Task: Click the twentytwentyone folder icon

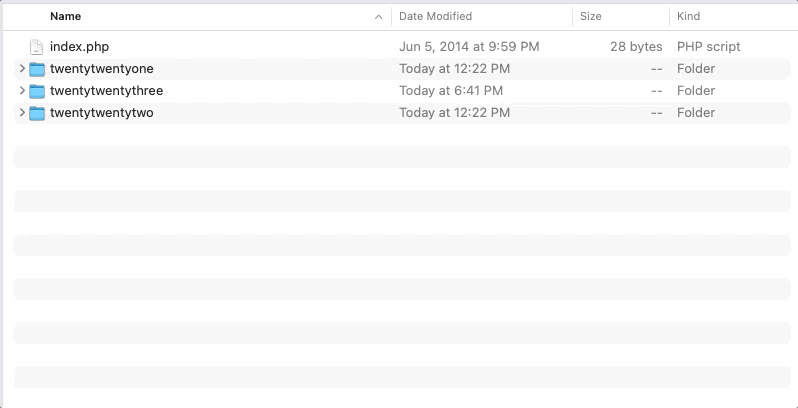Action: [x=37, y=69]
